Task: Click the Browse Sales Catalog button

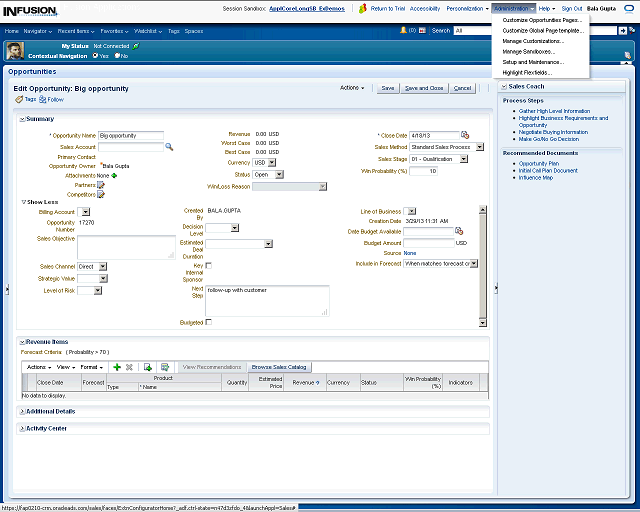Action: [279, 367]
